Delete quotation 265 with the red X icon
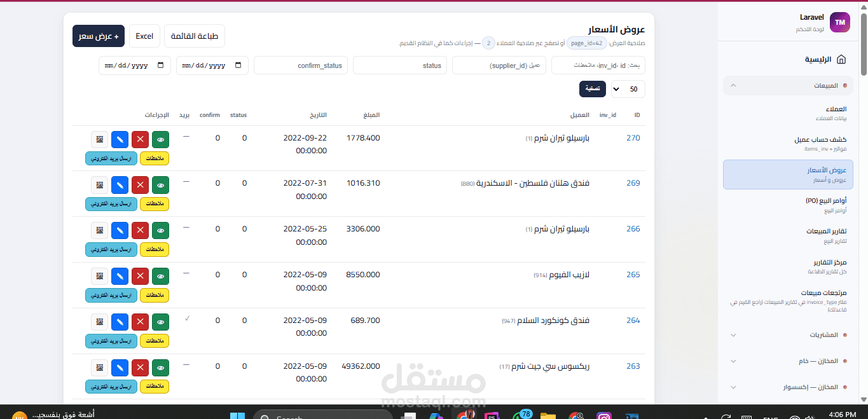868x419 pixels. point(141,277)
